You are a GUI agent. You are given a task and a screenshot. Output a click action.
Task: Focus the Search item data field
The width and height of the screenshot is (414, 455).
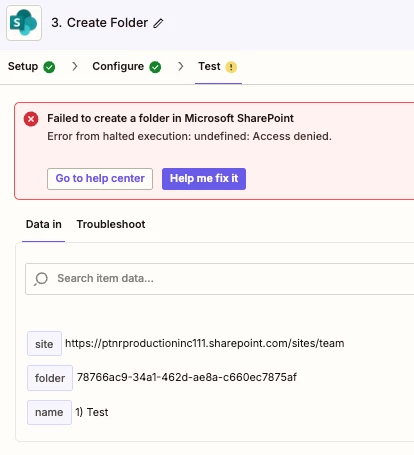pos(220,279)
